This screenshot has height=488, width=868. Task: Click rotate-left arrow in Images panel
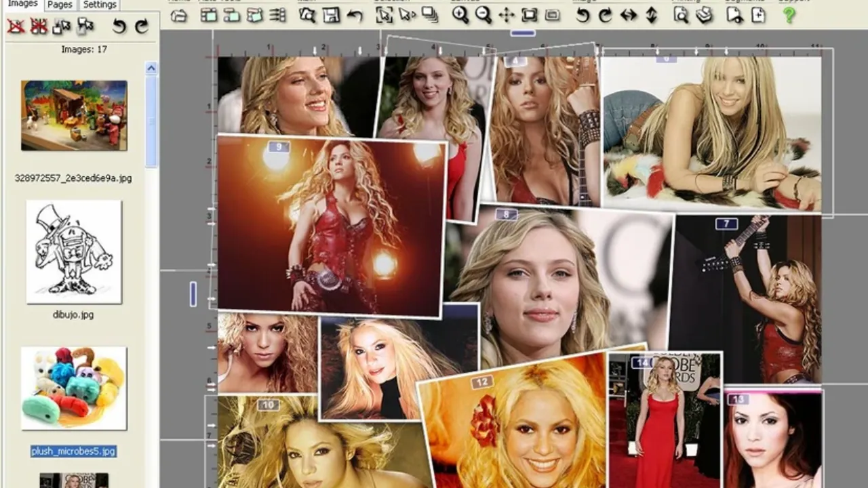pyautogui.click(x=119, y=26)
